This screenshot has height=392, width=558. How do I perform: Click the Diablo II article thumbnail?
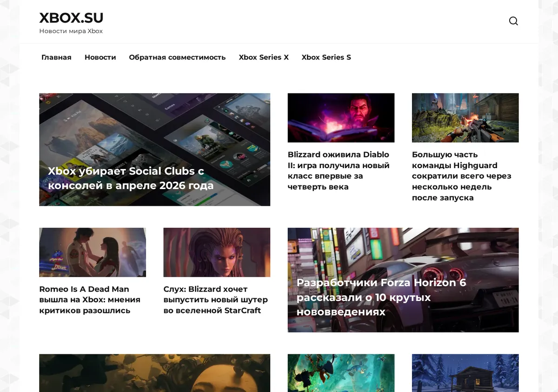341,118
